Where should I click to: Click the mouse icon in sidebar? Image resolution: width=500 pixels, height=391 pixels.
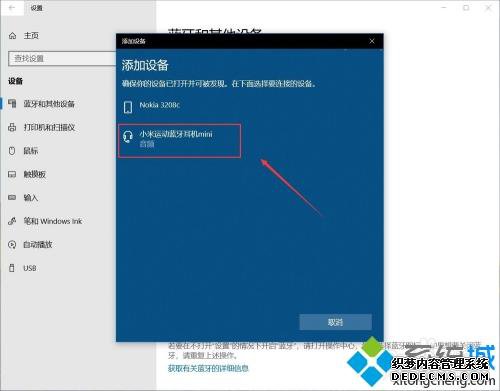(x=12, y=151)
